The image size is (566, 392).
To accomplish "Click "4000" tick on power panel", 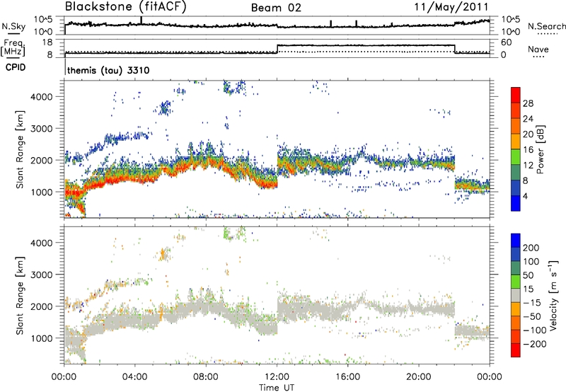I will pos(42,97).
